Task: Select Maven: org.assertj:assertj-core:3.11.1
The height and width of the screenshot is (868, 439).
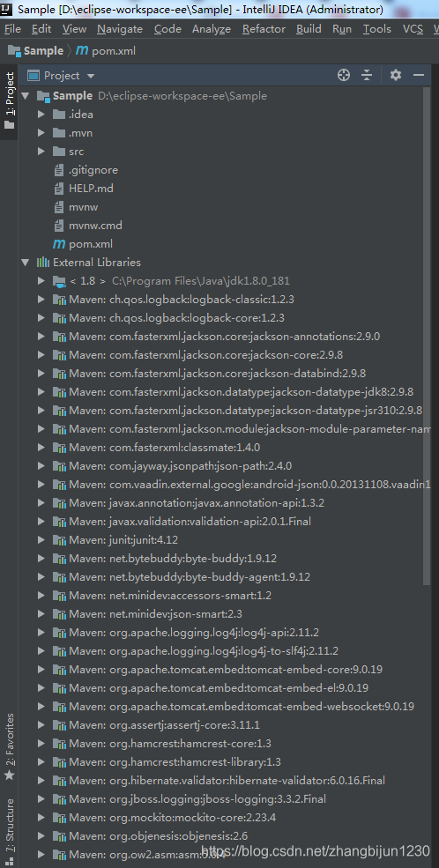Action: pyautogui.click(x=165, y=724)
